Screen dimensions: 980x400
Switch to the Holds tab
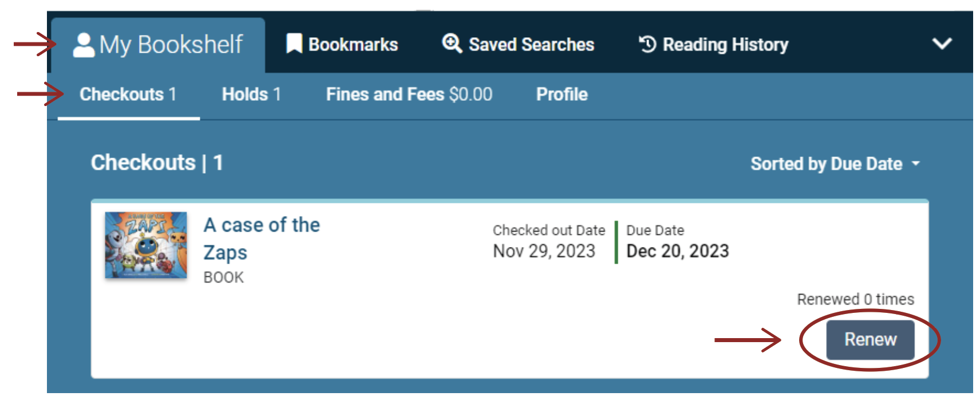click(x=251, y=95)
